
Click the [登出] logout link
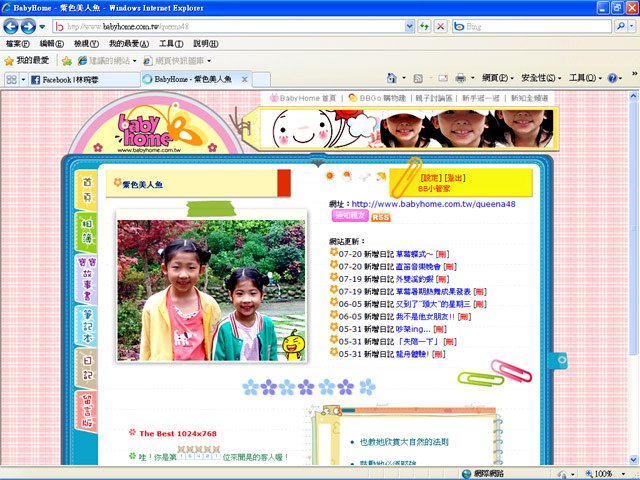(x=455, y=178)
